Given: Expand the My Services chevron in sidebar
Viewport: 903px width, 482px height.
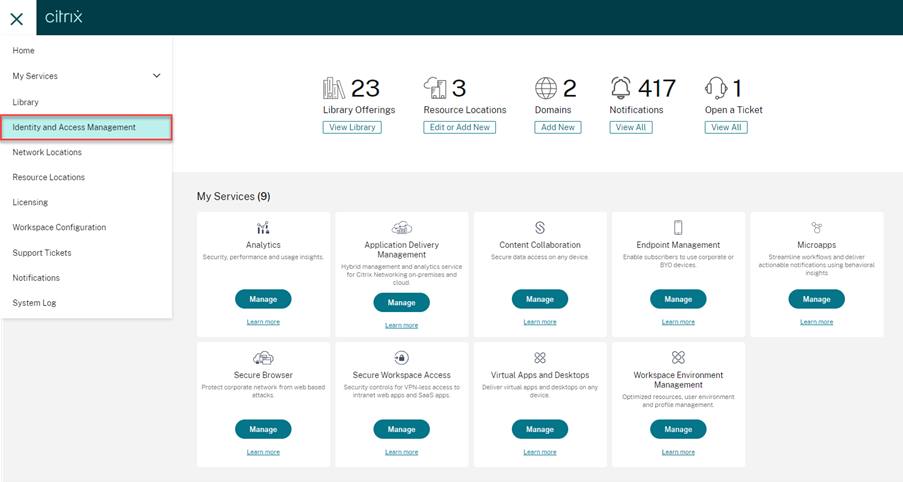Looking at the screenshot, I should pyautogui.click(x=156, y=75).
